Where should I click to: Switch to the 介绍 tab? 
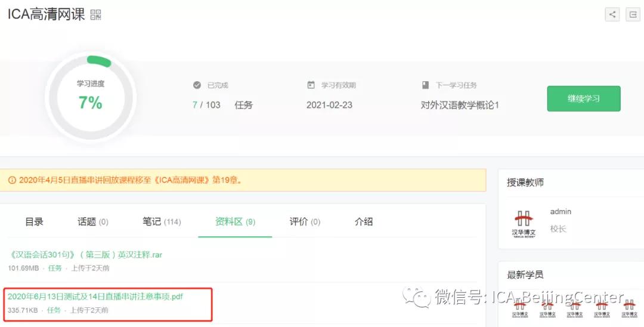tap(364, 222)
